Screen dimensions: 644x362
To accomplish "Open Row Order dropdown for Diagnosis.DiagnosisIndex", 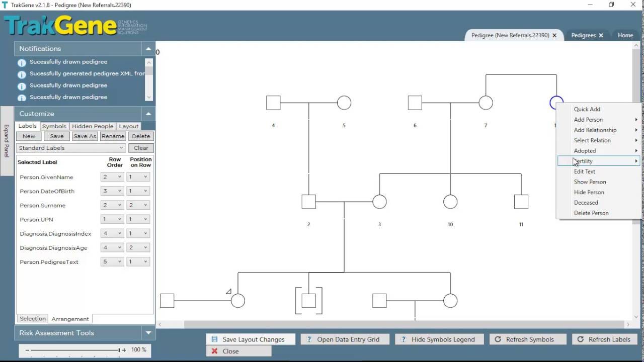I will [112, 233].
